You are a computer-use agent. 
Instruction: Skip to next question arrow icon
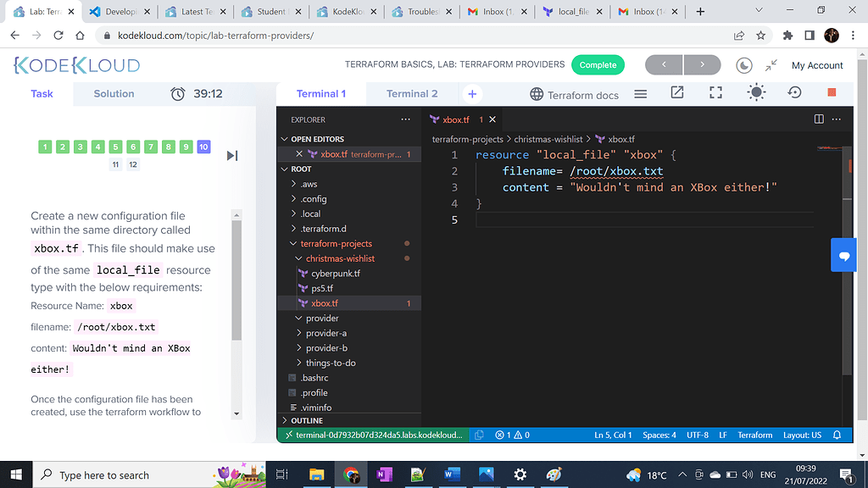232,155
